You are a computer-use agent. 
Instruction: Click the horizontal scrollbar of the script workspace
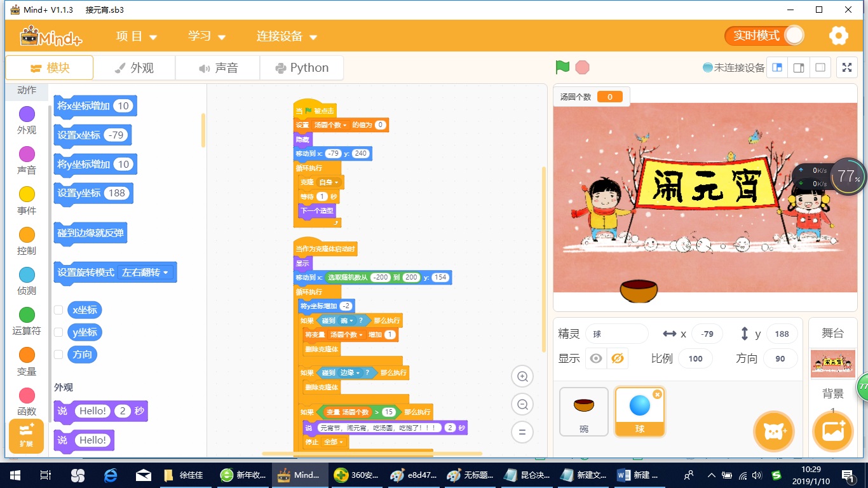click(372, 454)
